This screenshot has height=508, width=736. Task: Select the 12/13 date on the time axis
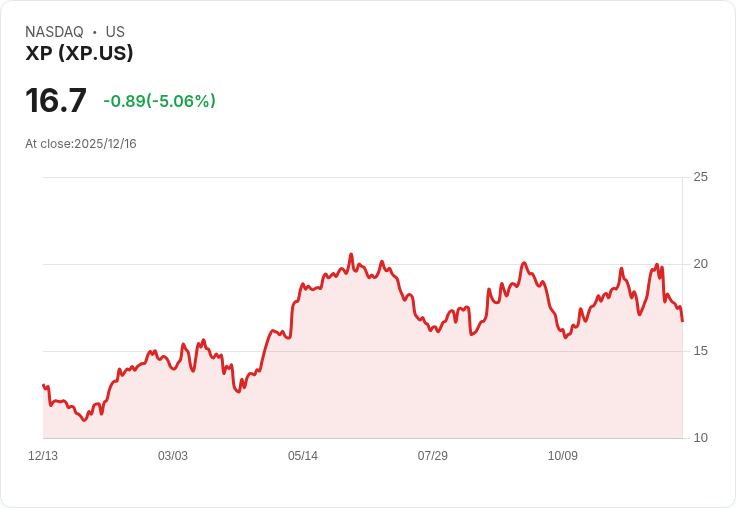click(x=43, y=456)
